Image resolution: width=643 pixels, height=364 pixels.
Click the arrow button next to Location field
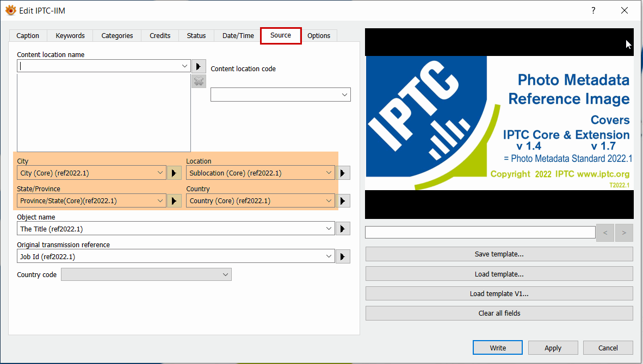(343, 173)
